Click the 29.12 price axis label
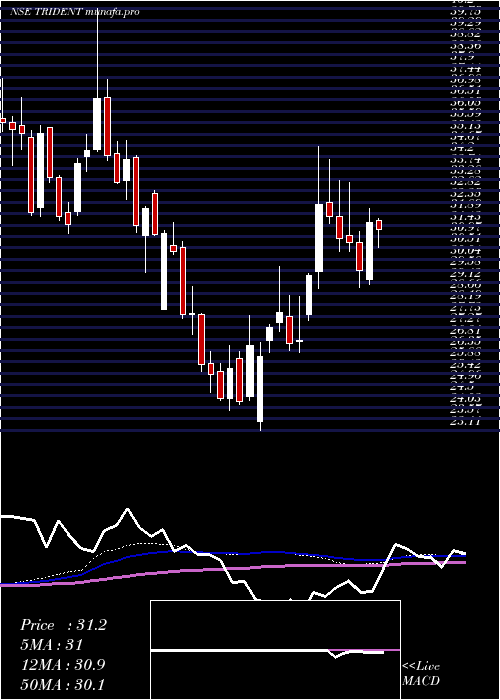Image resolution: width=500 pixels, height=700 pixels. tap(465, 273)
